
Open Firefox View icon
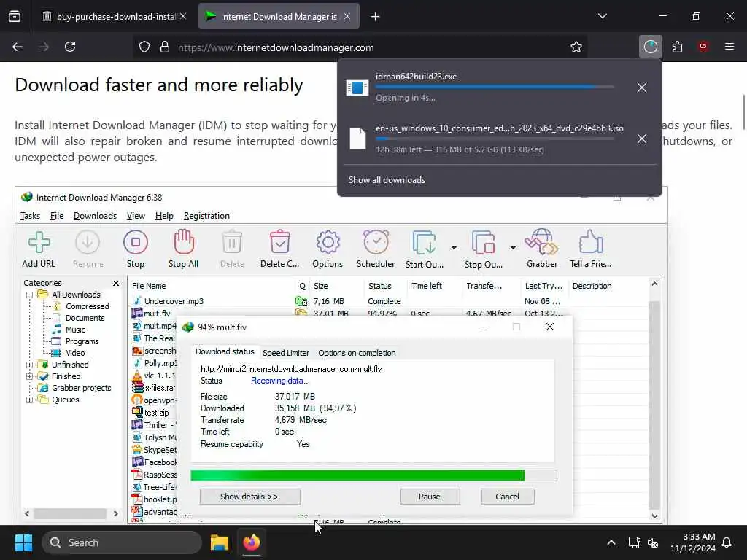15,16
